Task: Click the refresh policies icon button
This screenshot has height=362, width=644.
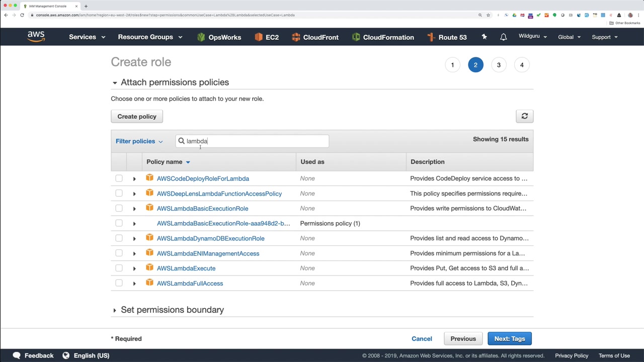Action: click(x=524, y=116)
